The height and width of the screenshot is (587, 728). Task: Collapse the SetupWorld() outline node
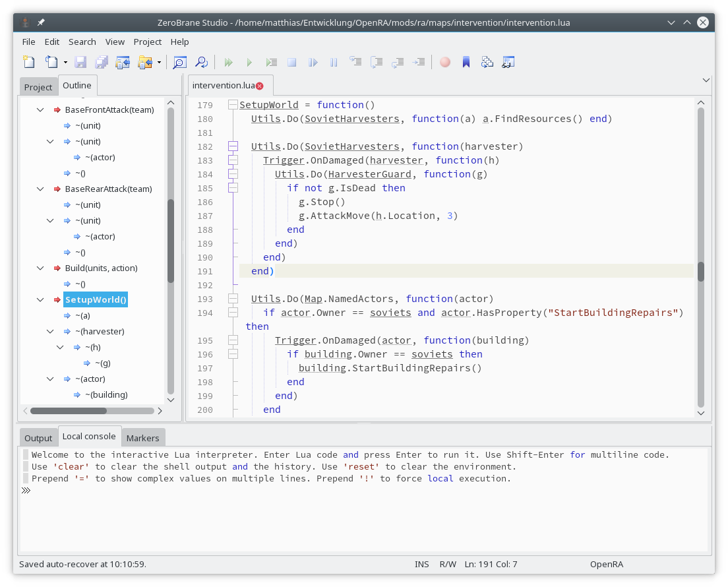click(40, 299)
